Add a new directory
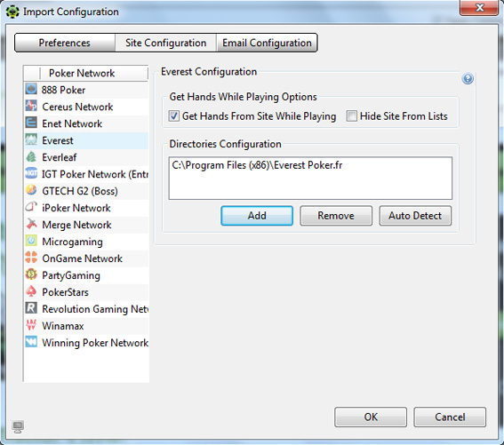This screenshot has width=504, height=445. point(257,216)
